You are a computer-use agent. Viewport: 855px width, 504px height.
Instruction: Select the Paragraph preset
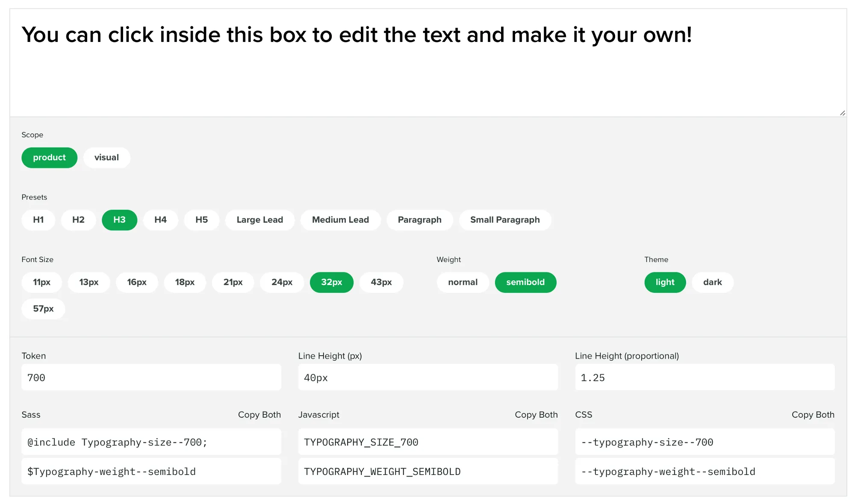coord(419,220)
